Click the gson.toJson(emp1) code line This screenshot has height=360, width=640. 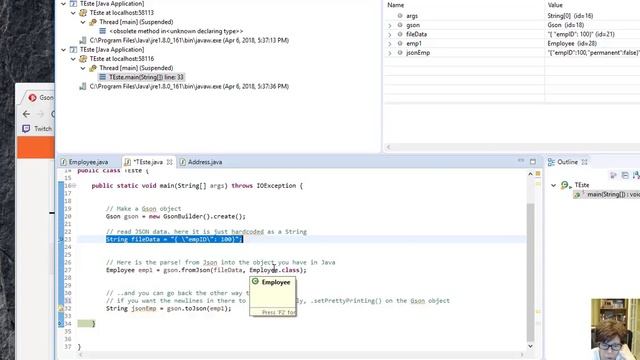click(x=169, y=309)
